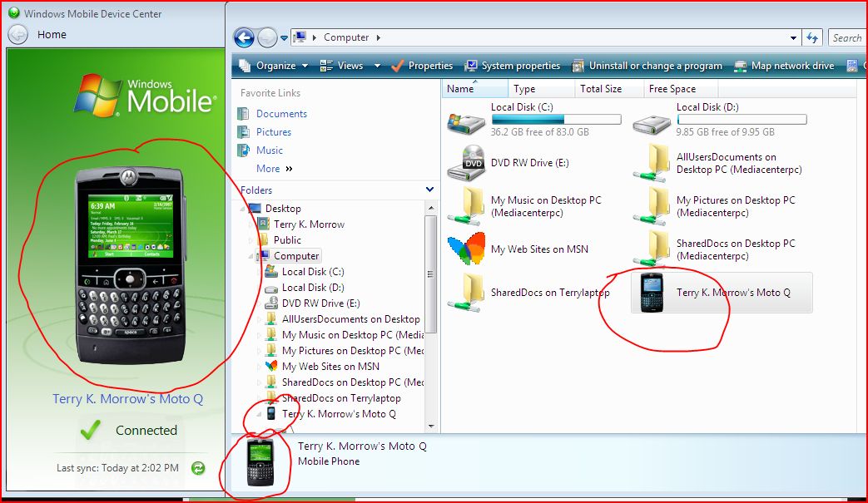The image size is (868, 503).
Task: Open the Pictures favorite link
Action: coord(272,131)
